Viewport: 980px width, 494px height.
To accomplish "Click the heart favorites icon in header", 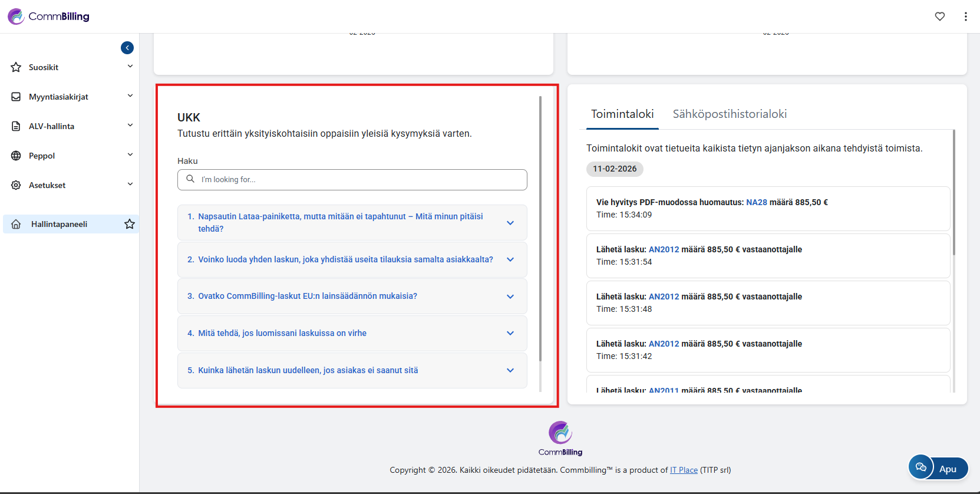I will coord(940,17).
